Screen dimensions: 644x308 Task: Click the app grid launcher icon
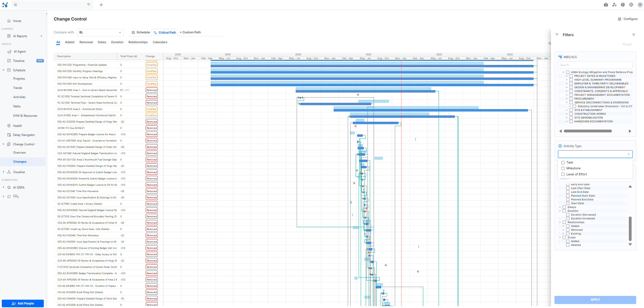coord(15,5)
